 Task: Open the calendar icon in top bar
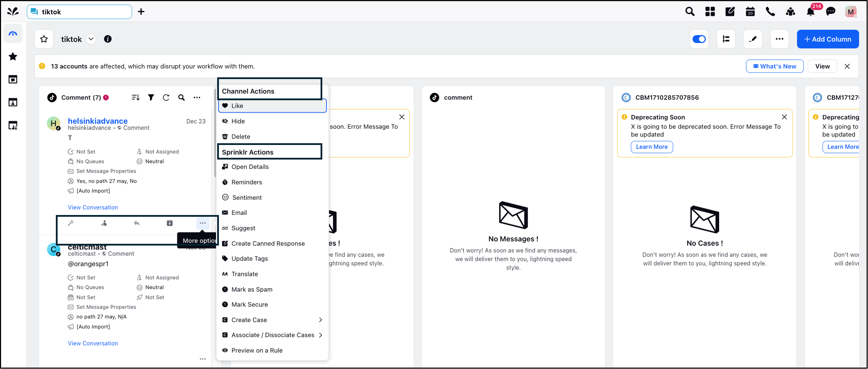pyautogui.click(x=750, y=12)
